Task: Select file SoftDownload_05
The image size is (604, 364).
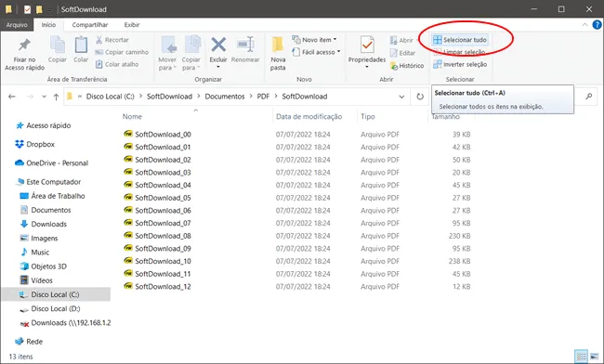Action: click(157, 198)
